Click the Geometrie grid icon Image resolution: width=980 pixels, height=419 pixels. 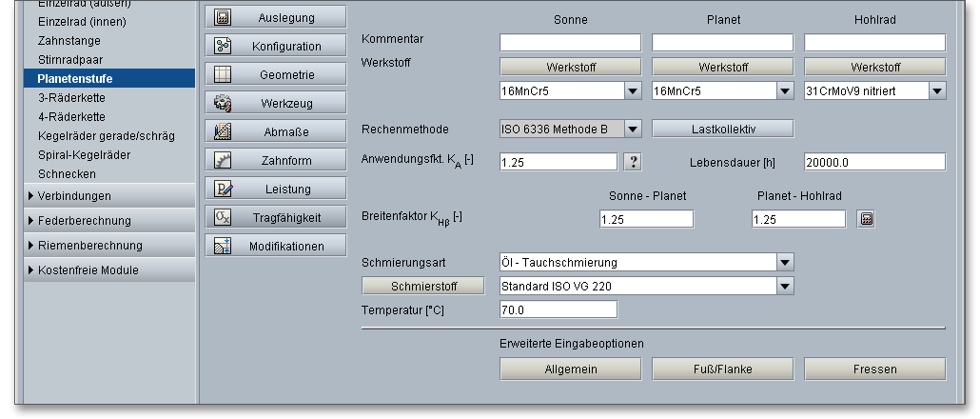224,74
